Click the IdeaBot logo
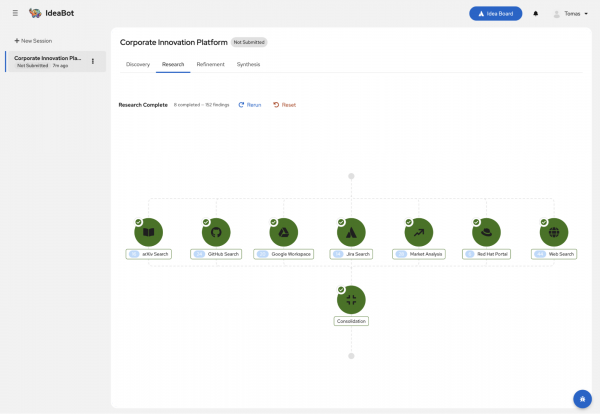The height and width of the screenshot is (414, 600). coord(52,13)
